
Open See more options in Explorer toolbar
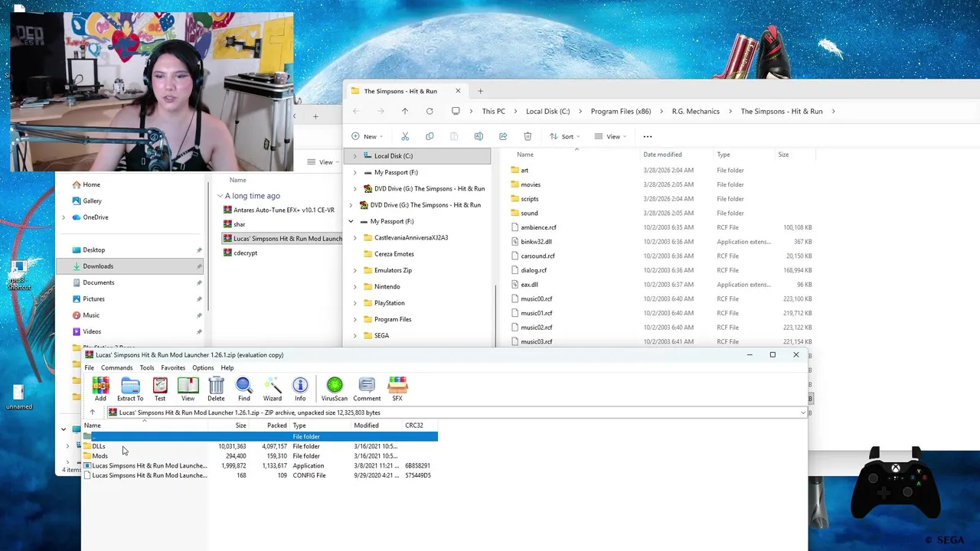(648, 136)
